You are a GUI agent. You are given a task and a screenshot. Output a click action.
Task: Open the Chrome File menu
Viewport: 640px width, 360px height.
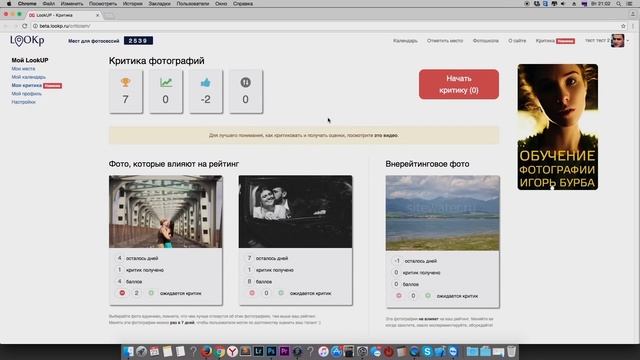tap(49, 4)
